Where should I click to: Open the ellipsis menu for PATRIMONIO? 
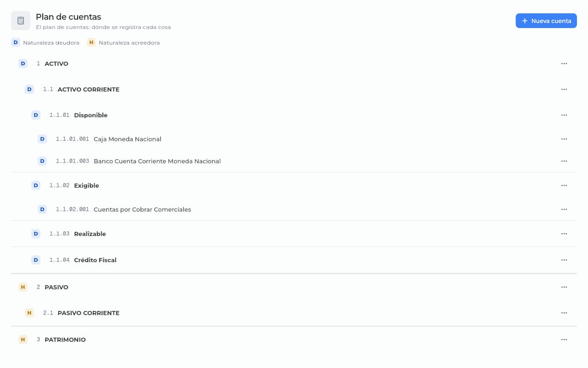(564, 339)
